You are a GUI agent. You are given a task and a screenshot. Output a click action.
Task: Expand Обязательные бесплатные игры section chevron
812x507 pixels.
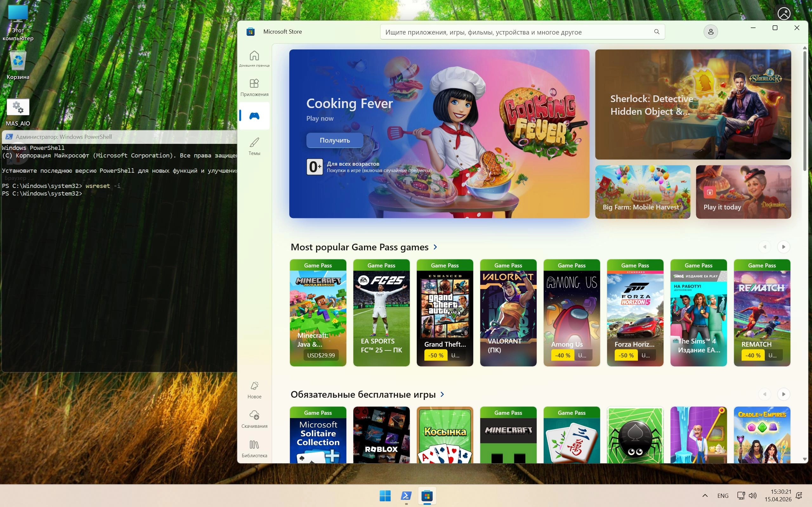pyautogui.click(x=442, y=394)
